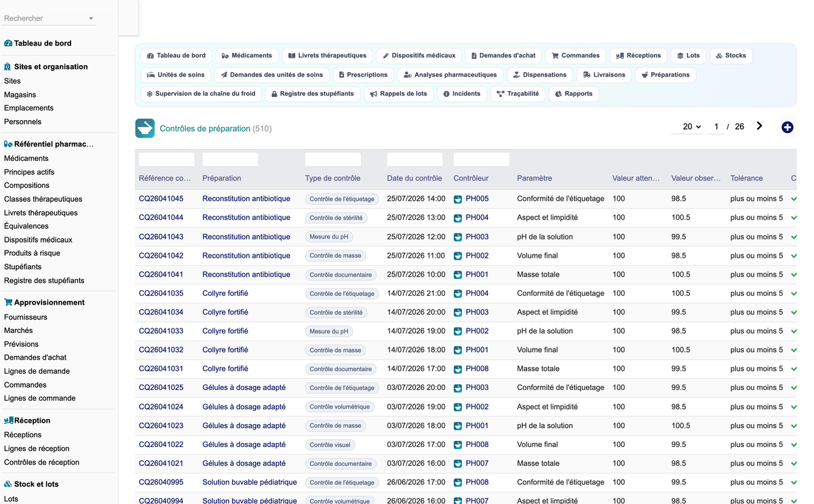814x504 pixels.
Task: Open Principes actifs in sidebar
Action: click(29, 172)
